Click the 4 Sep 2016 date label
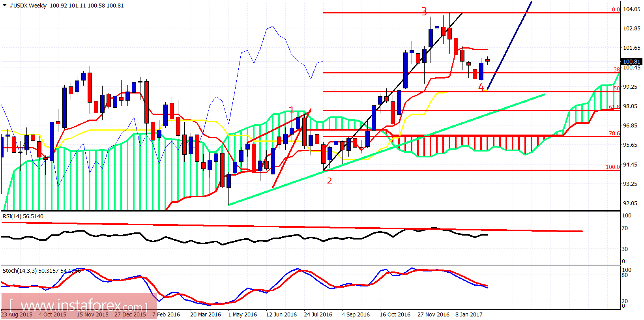This screenshot has width=644, height=320. (x=356, y=314)
